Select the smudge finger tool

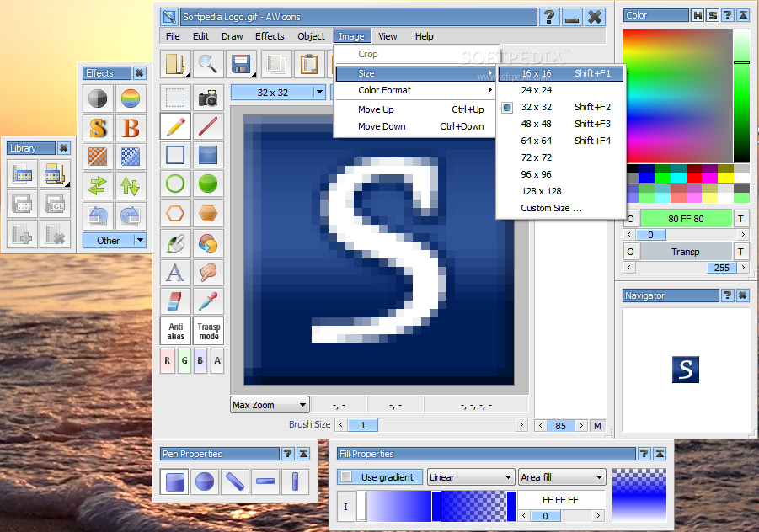[208, 273]
